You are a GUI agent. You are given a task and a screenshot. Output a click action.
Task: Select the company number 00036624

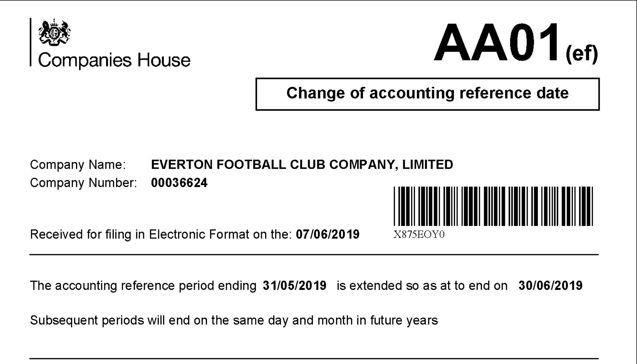179,183
